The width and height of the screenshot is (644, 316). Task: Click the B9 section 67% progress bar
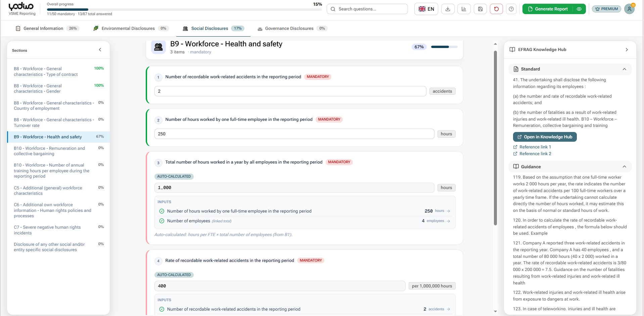444,47
